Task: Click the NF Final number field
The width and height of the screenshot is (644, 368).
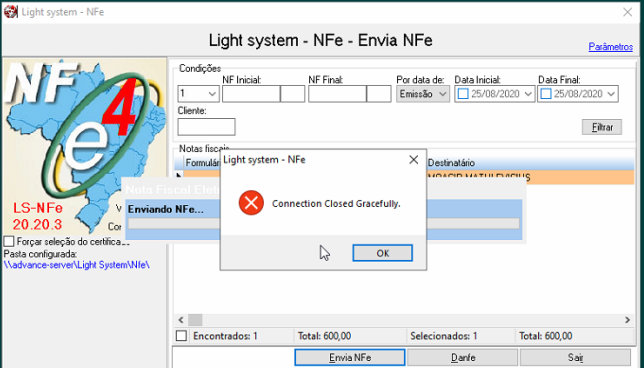Action: point(337,94)
